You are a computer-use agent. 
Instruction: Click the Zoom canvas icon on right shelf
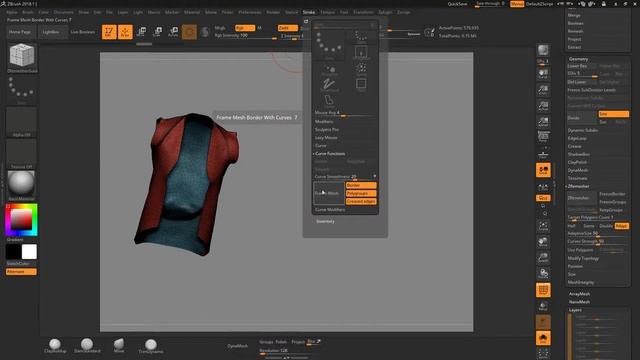[x=543, y=90]
